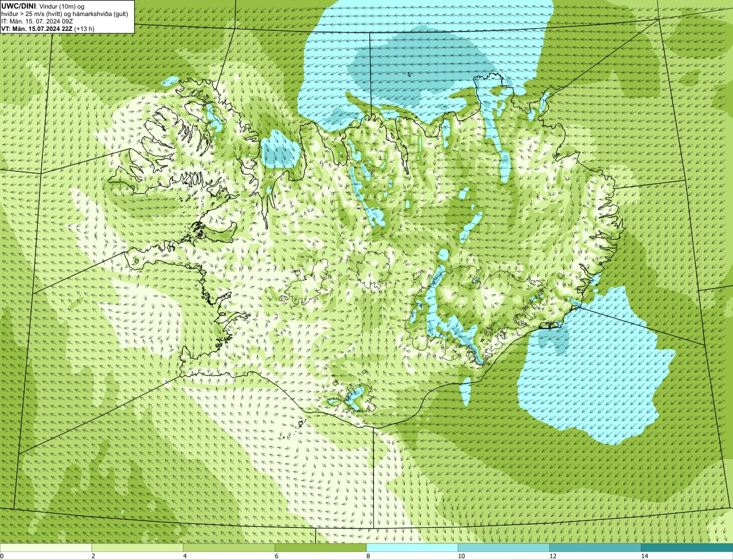
Task: Click the olive green 6–8 legend swatch
Action: [x=321, y=548]
